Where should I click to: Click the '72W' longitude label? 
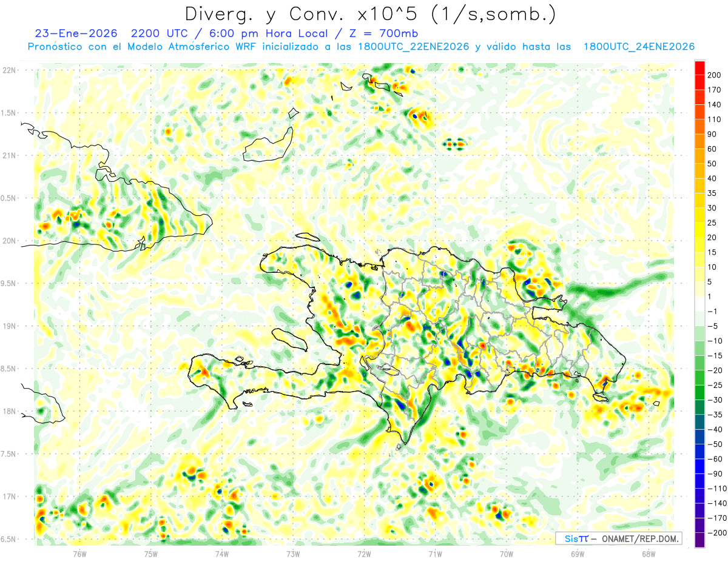coord(364,553)
